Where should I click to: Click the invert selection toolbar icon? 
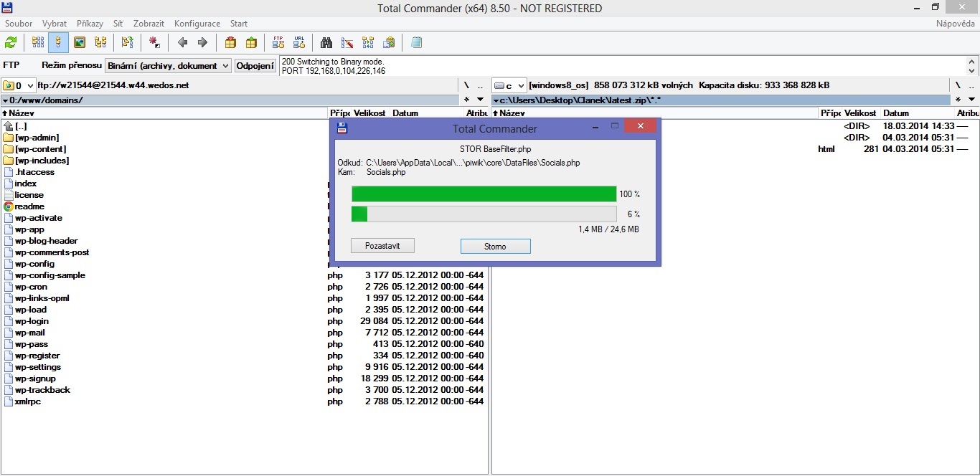tap(127, 42)
